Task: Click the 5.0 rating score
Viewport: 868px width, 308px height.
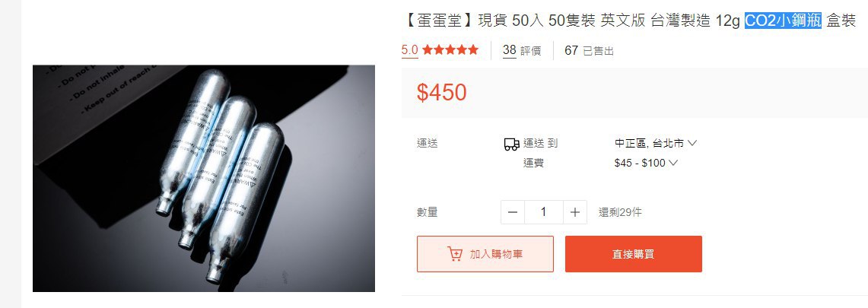Action: 409,50
